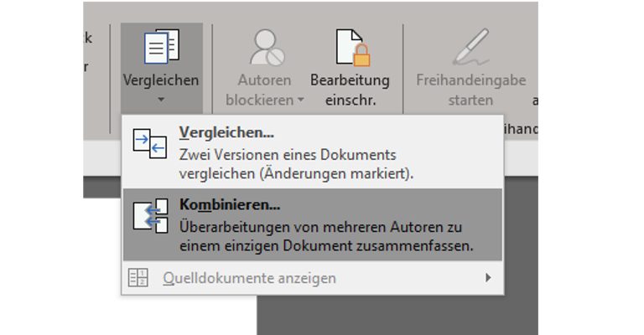Click the Kombinieren menu entry's merge icon
The image size is (644, 335).
tap(150, 215)
